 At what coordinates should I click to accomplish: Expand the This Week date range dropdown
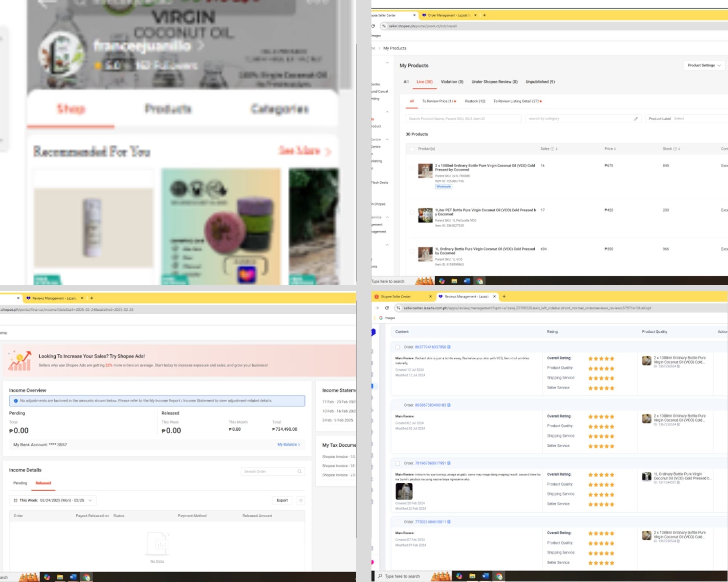pyautogui.click(x=53, y=501)
